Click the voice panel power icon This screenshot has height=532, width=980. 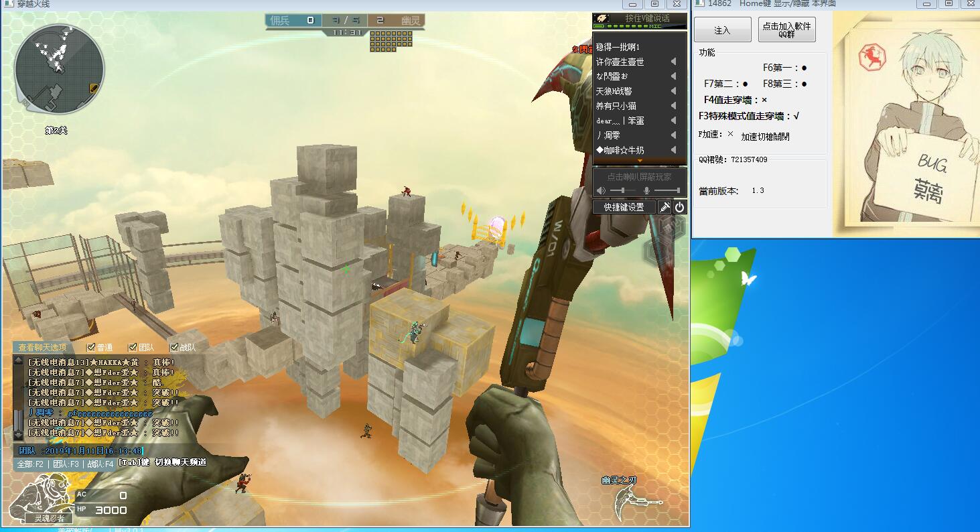[x=679, y=207]
